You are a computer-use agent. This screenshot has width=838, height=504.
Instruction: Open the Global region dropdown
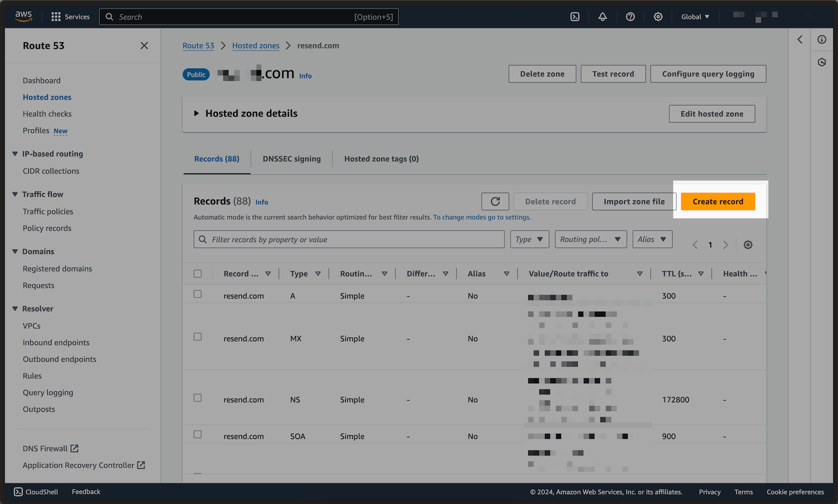click(695, 17)
